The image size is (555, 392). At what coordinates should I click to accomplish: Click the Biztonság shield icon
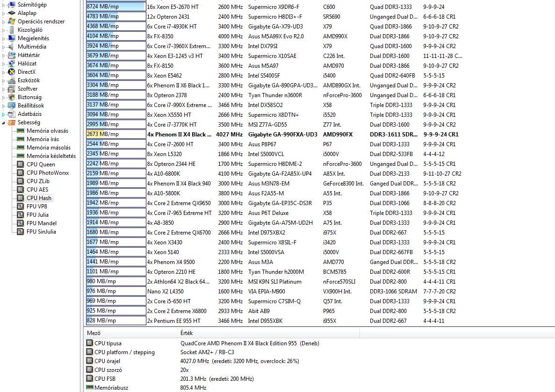pyautogui.click(x=12, y=97)
